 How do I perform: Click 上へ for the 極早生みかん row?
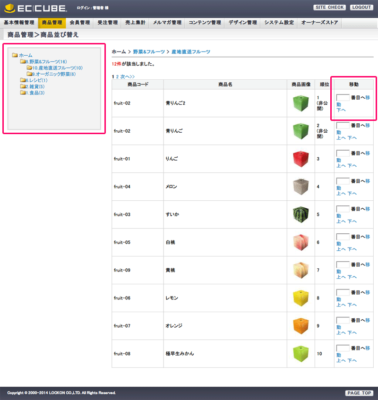pos(341,361)
